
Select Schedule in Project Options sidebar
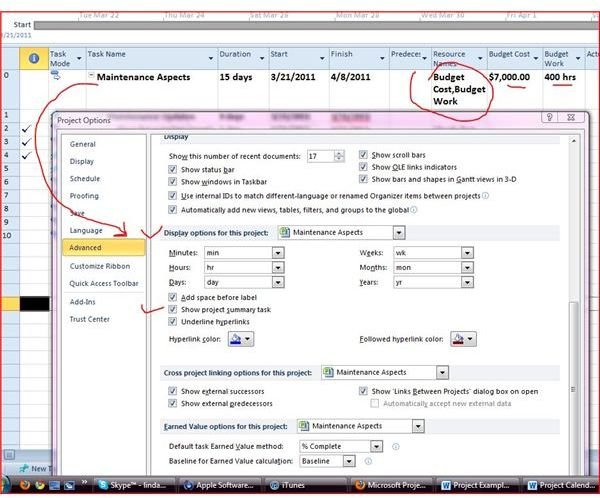(x=85, y=178)
